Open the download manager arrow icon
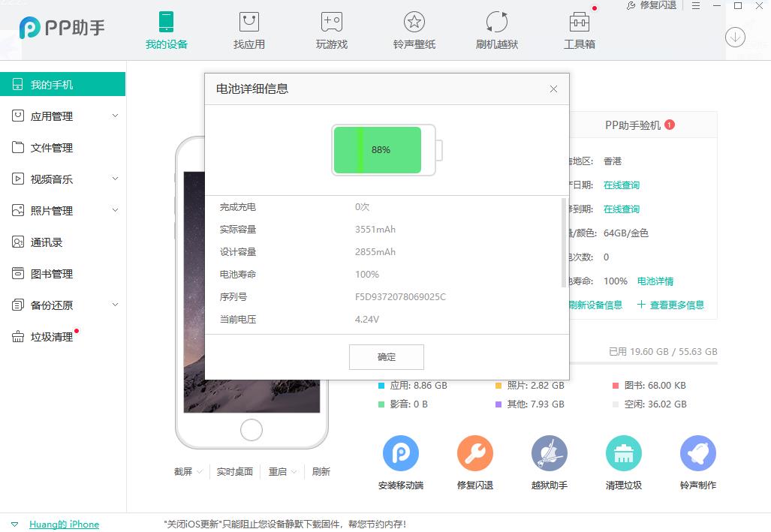The height and width of the screenshot is (532, 771). 735,38
